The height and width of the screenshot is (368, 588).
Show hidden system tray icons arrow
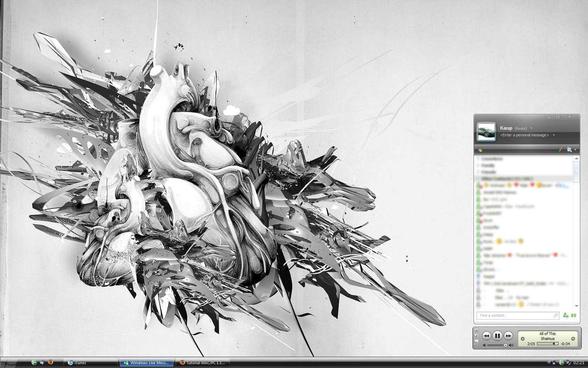coord(548,362)
